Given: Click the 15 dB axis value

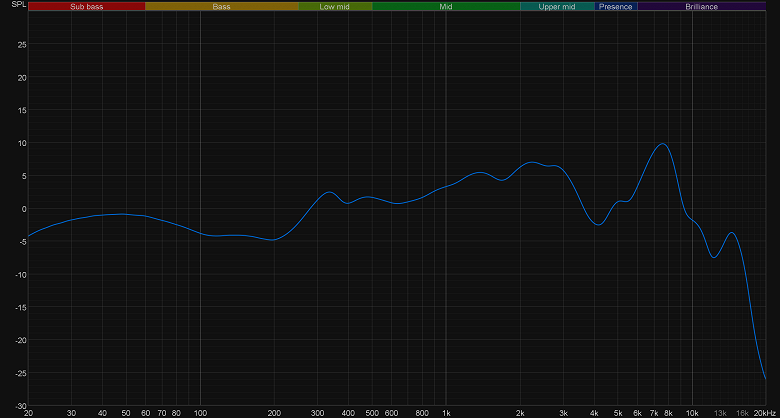Looking at the screenshot, I should (22, 110).
